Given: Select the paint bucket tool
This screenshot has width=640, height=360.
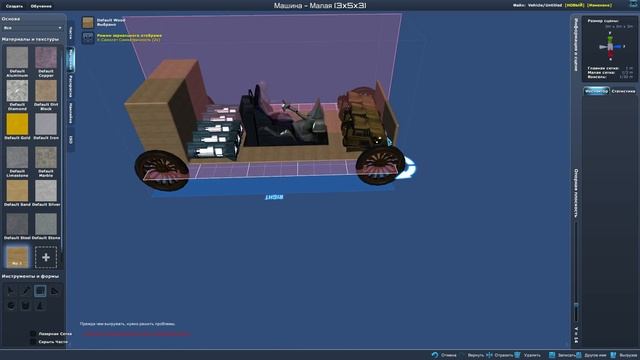Looking at the screenshot, I should pos(26,305).
